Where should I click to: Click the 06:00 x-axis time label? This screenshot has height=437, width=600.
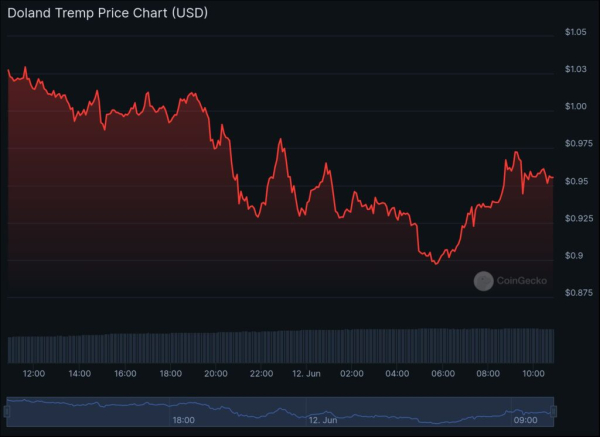click(x=443, y=373)
